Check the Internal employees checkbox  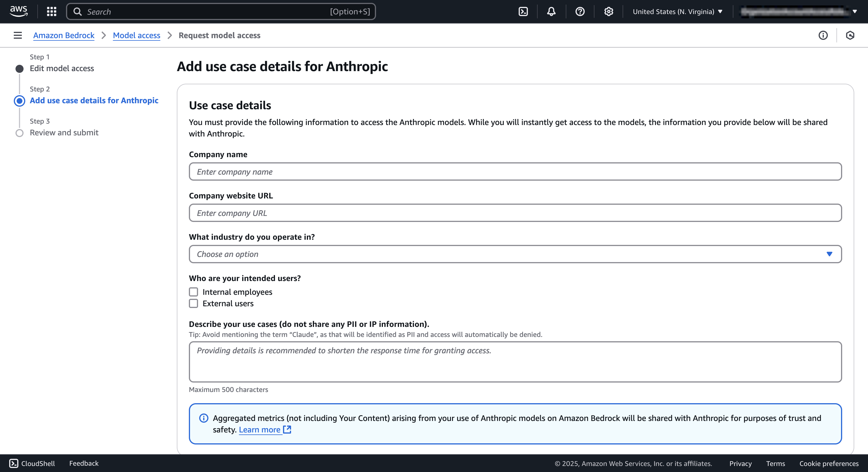[x=193, y=292]
